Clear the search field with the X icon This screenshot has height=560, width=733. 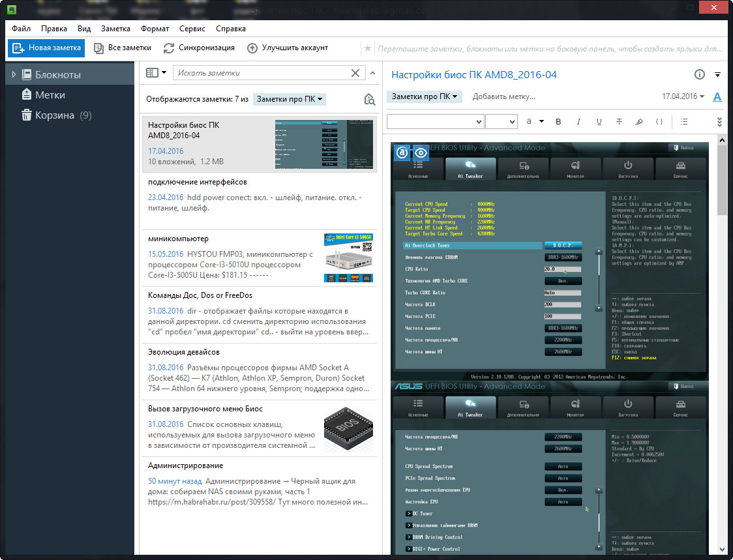355,73
